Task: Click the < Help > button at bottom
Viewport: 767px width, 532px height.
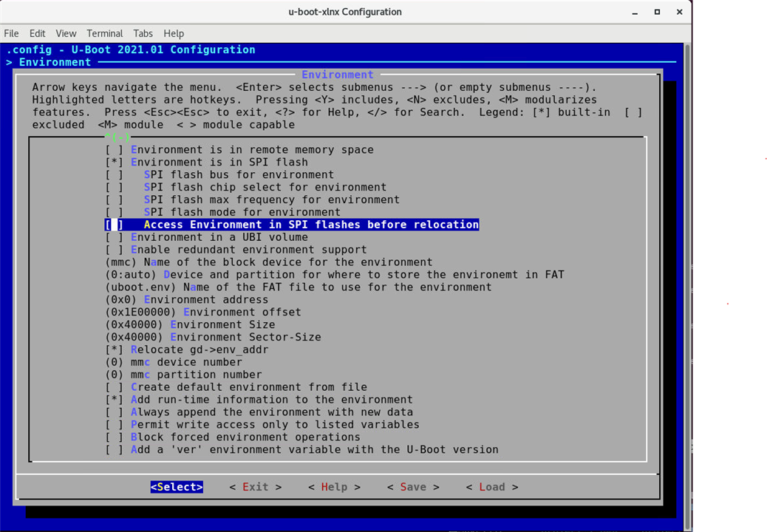Action: 334,487
